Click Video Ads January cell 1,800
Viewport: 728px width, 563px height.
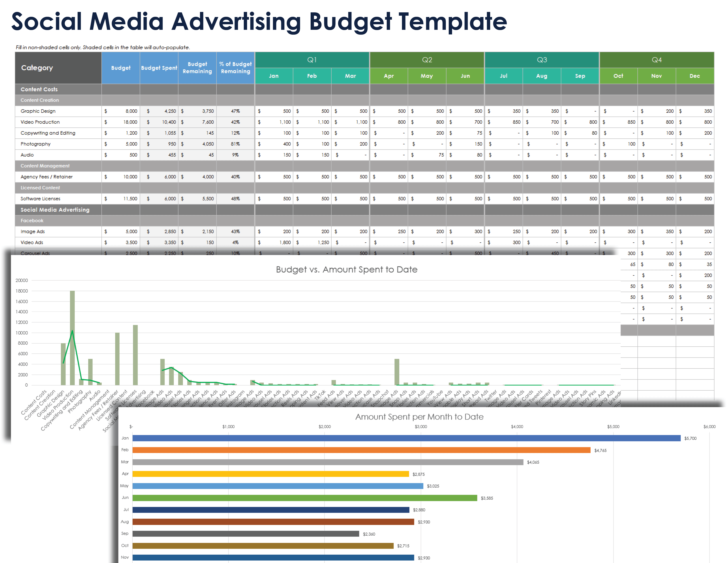tap(274, 242)
